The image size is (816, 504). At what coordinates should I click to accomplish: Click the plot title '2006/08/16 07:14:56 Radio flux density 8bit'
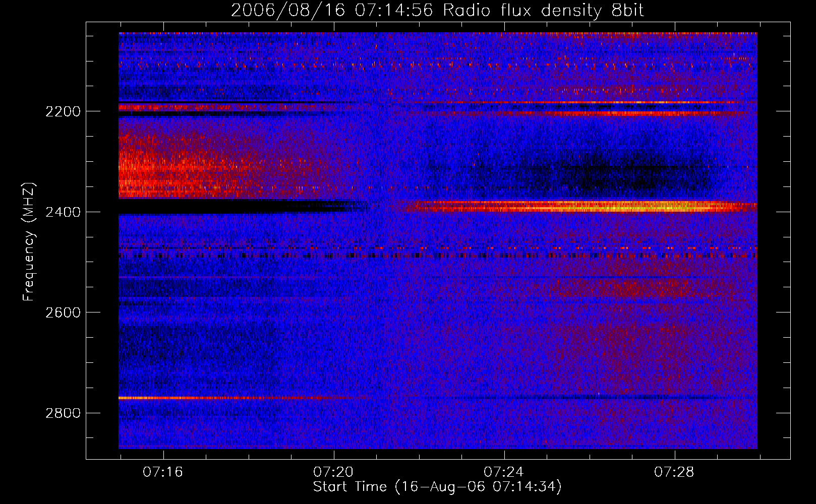437,10
